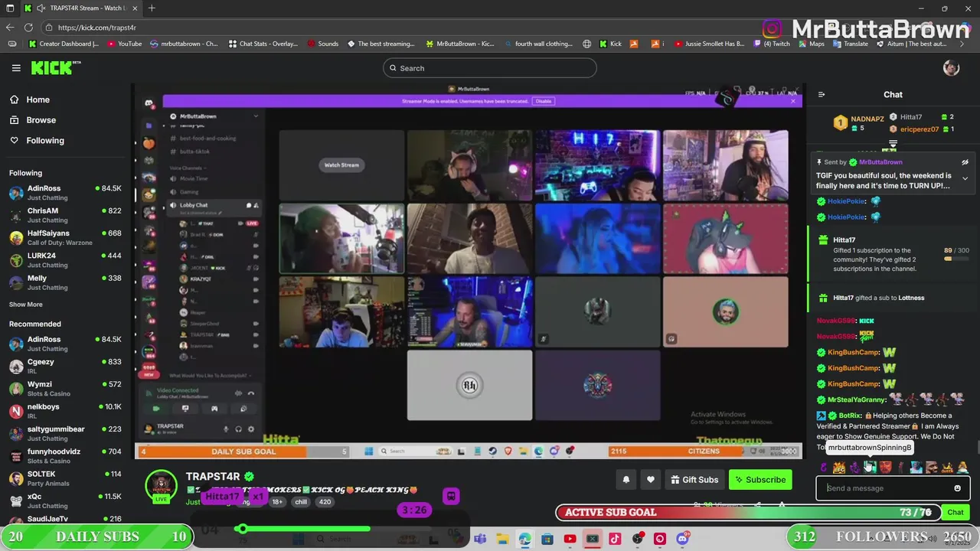Click MrButtaBrown in pinned message
980x551 pixels.
pyautogui.click(x=880, y=162)
